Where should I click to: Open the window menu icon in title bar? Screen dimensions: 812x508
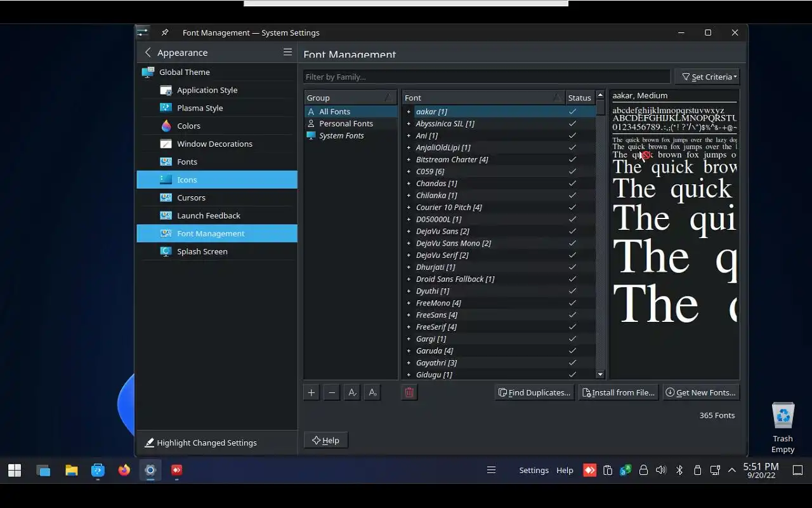pos(143,32)
